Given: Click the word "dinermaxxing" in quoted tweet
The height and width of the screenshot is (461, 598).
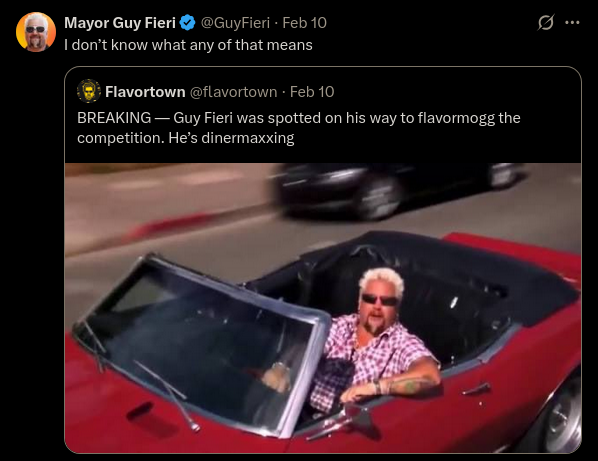Looking at the screenshot, I should [x=248, y=138].
